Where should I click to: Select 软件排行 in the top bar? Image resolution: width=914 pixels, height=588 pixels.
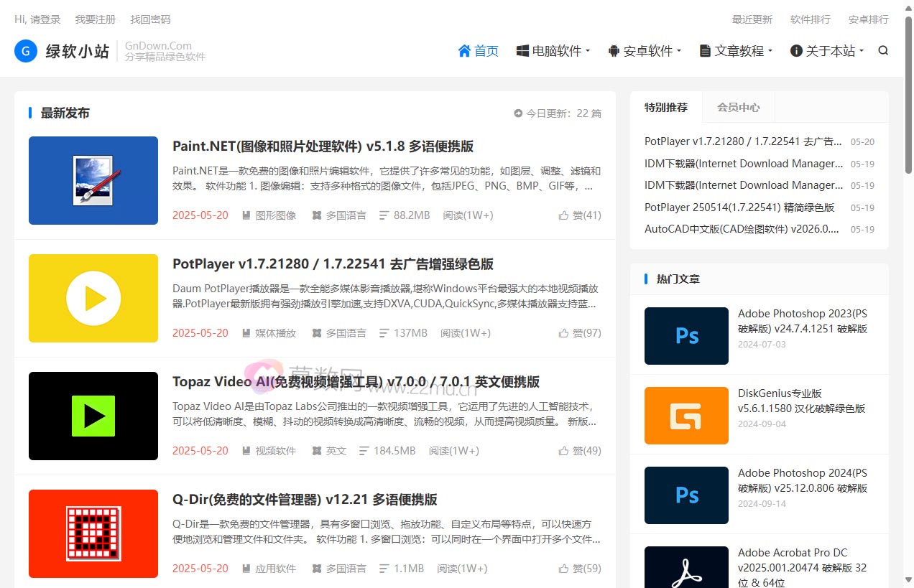[x=810, y=19]
